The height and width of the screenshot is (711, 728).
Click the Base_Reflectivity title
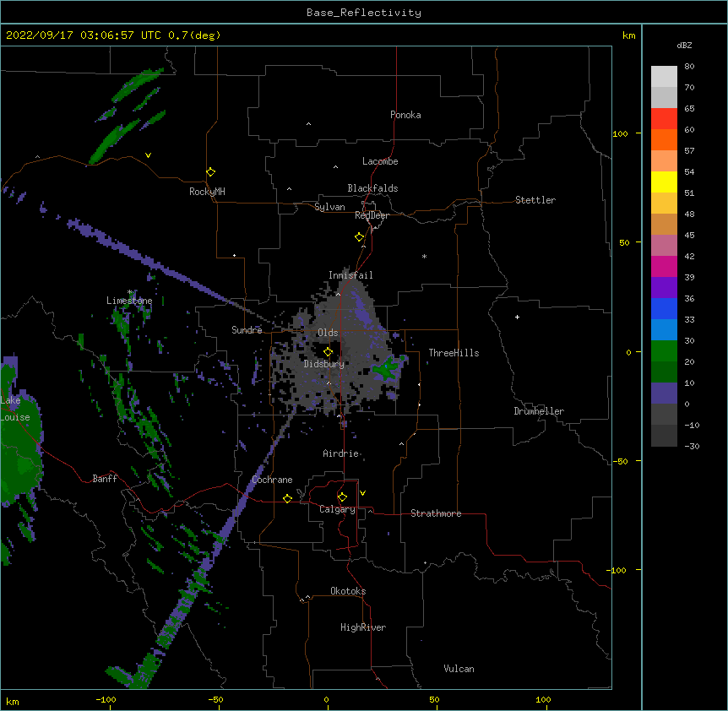click(x=364, y=13)
